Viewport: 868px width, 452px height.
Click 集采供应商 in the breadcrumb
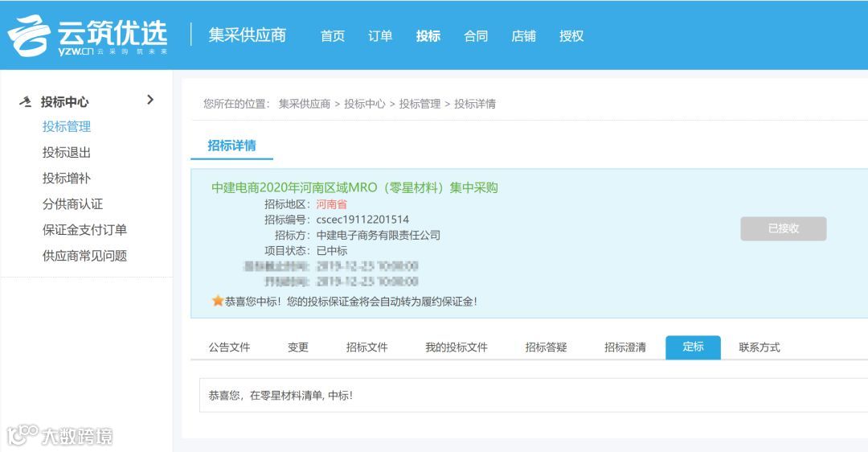305,104
